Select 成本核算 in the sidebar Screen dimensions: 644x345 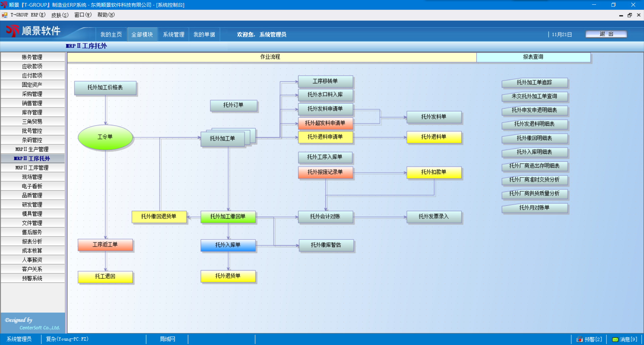tap(32, 251)
